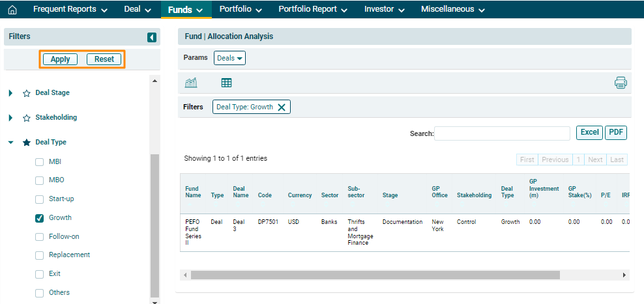This screenshot has width=644, height=304.
Task: Open the Params Deals dropdown
Action: [229, 58]
